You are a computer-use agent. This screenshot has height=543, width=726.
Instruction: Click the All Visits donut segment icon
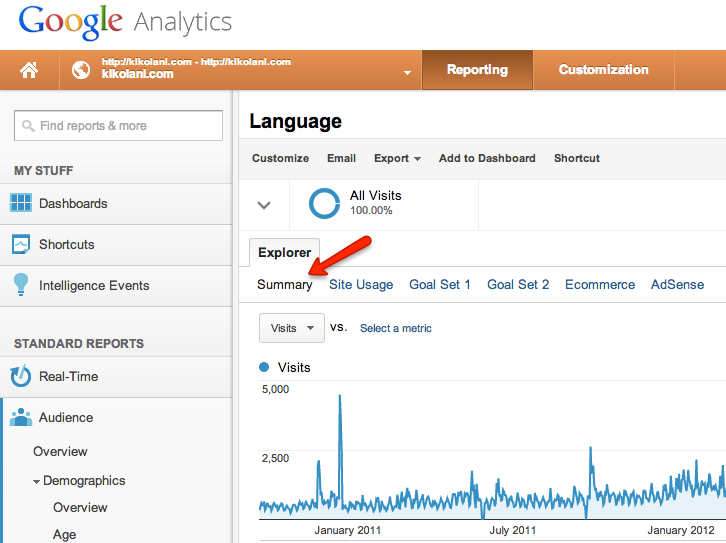pyautogui.click(x=325, y=203)
